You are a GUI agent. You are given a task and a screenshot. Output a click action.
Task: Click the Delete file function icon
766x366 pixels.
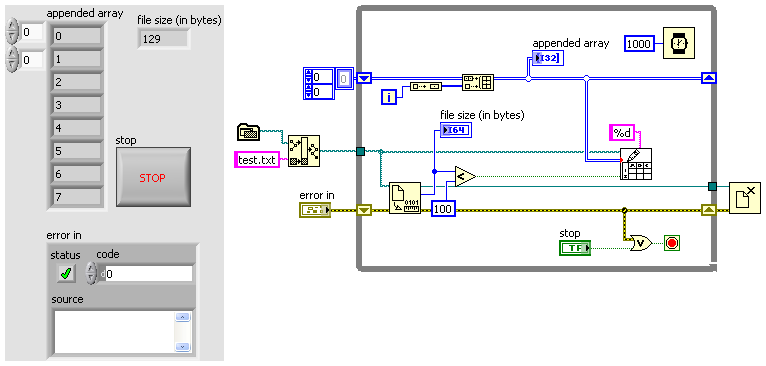745,198
